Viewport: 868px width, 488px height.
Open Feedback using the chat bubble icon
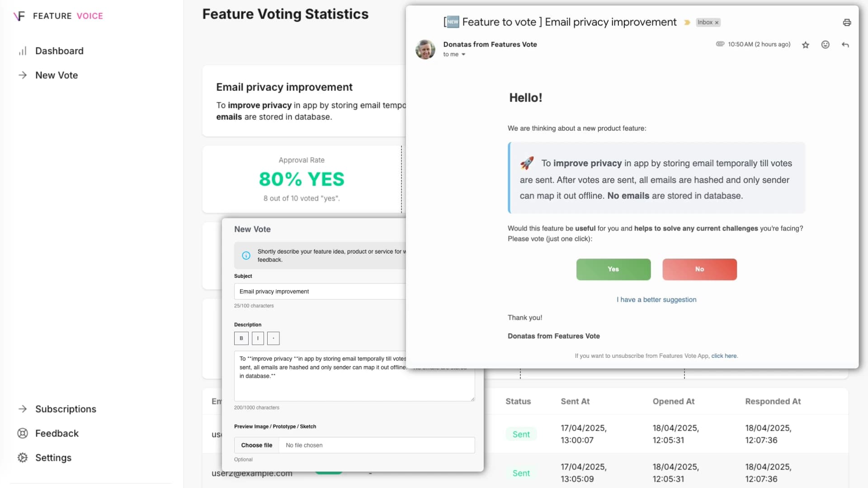click(x=23, y=433)
